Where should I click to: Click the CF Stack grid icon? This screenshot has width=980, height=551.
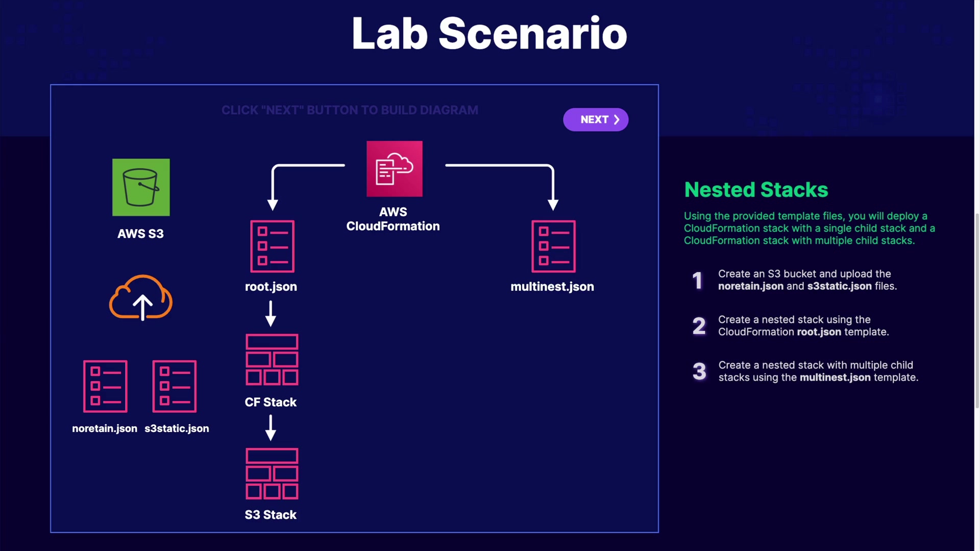(272, 360)
